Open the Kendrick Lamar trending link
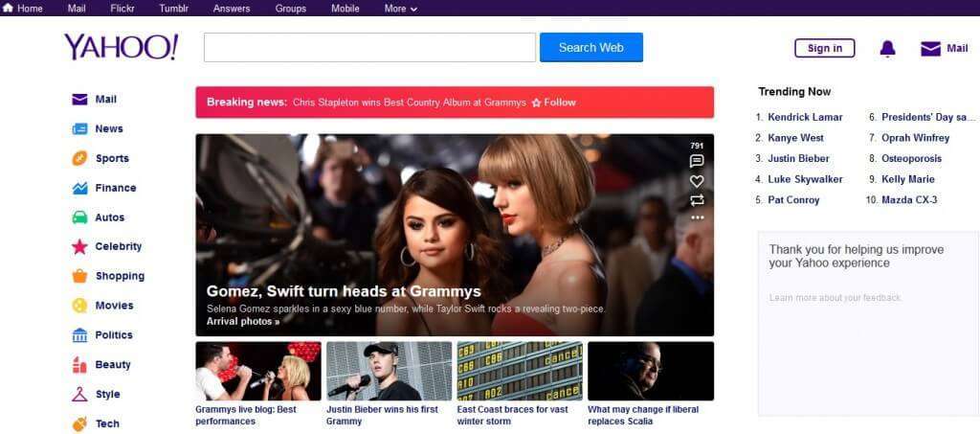 coord(805,117)
